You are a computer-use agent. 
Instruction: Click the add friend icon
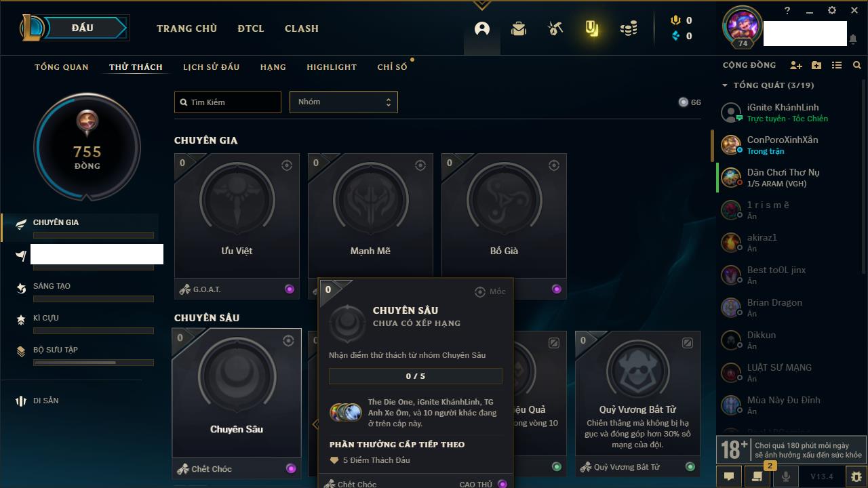[x=796, y=65]
